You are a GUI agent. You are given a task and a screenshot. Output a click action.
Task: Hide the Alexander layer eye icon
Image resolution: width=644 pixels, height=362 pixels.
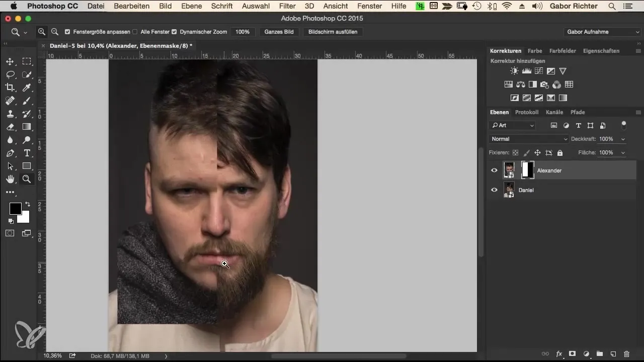(x=494, y=170)
